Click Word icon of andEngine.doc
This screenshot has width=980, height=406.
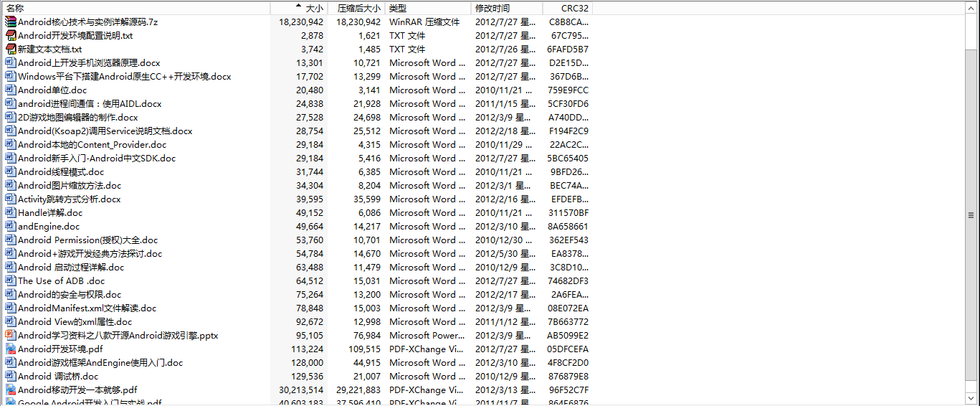click(11, 226)
